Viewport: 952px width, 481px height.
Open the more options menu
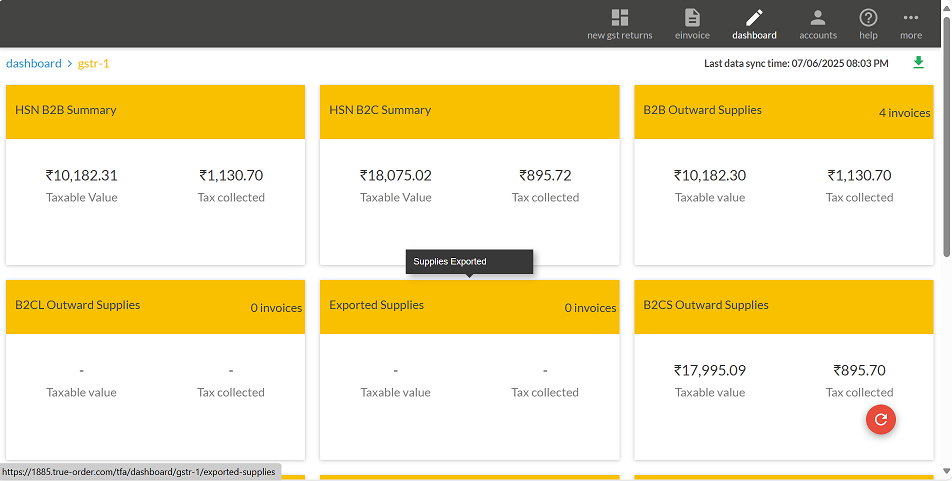910,18
